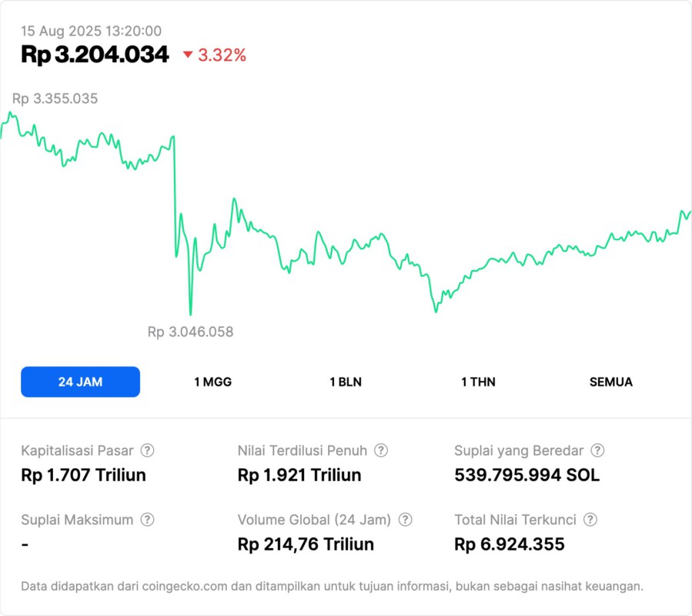Select the 24 JAM time range
Screen dimensions: 692x616
coord(80,382)
